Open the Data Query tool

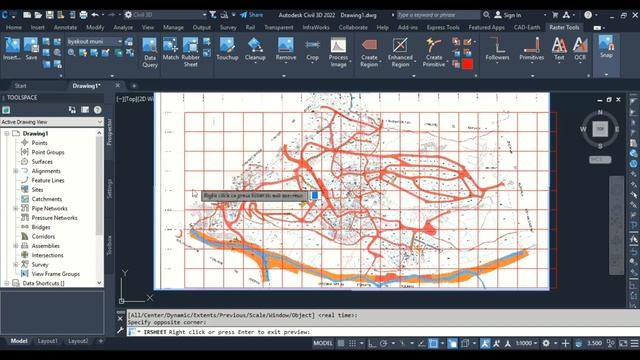tap(150, 52)
